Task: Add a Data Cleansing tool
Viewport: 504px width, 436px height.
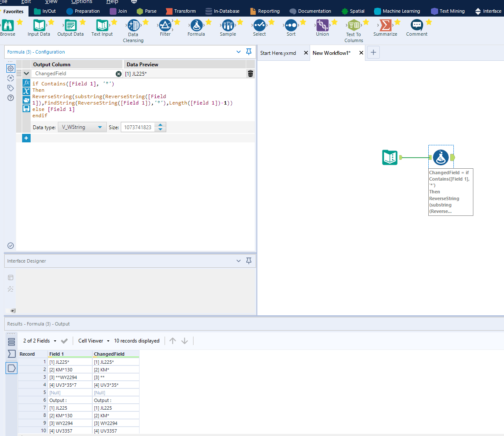Action: [x=133, y=26]
